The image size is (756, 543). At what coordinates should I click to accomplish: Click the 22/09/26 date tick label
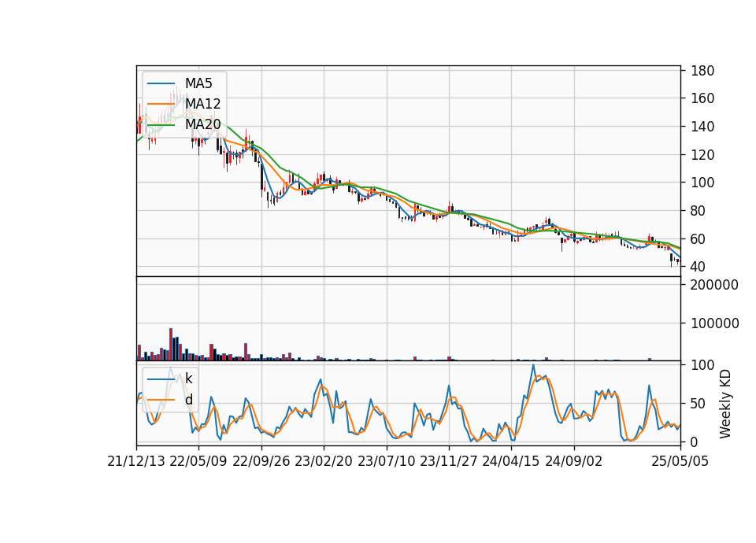click(x=261, y=461)
